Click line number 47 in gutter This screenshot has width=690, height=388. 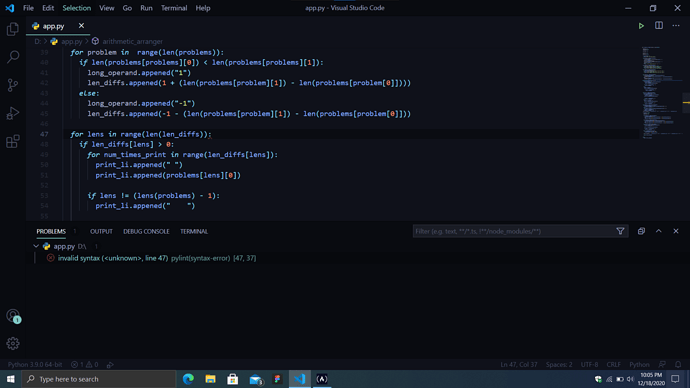[44, 134]
